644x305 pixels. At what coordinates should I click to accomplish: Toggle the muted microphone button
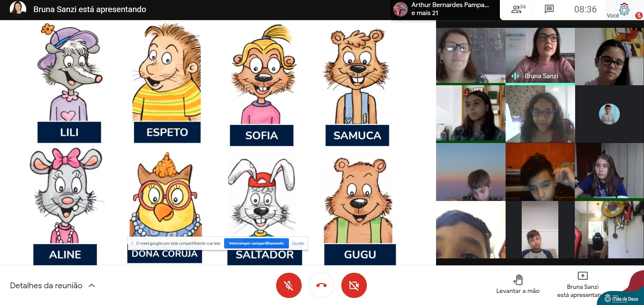[x=289, y=286]
